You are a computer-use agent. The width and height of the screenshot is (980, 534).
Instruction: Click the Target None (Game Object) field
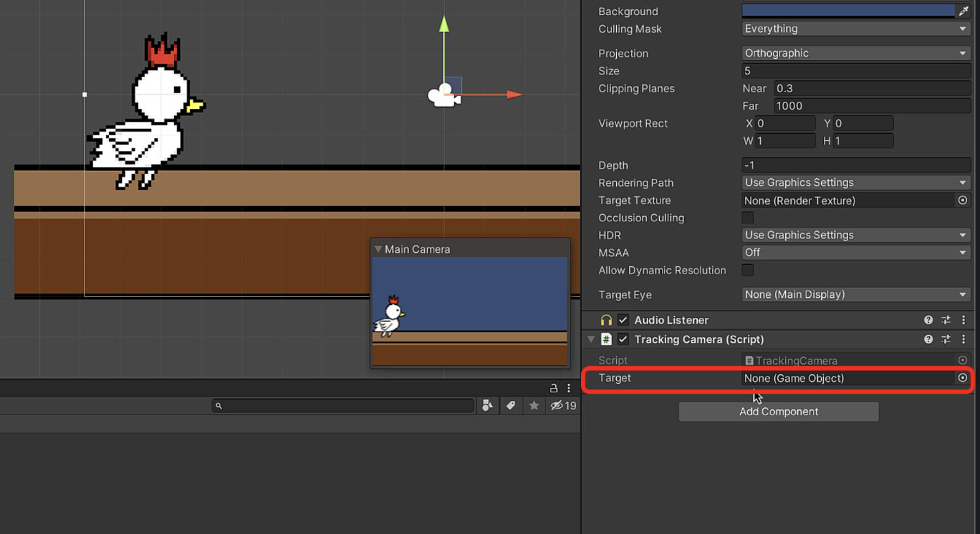848,378
